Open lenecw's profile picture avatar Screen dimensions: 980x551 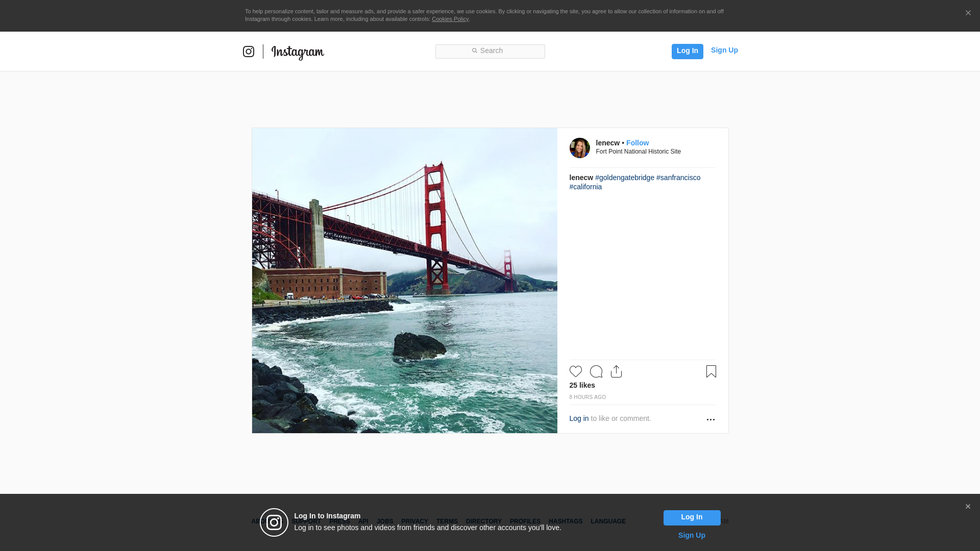click(579, 148)
